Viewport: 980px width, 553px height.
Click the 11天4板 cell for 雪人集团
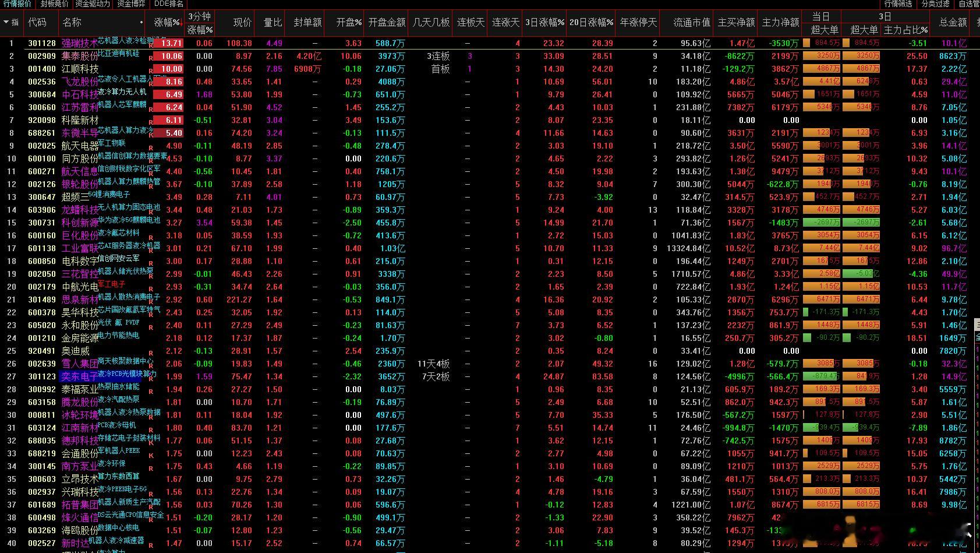434,364
